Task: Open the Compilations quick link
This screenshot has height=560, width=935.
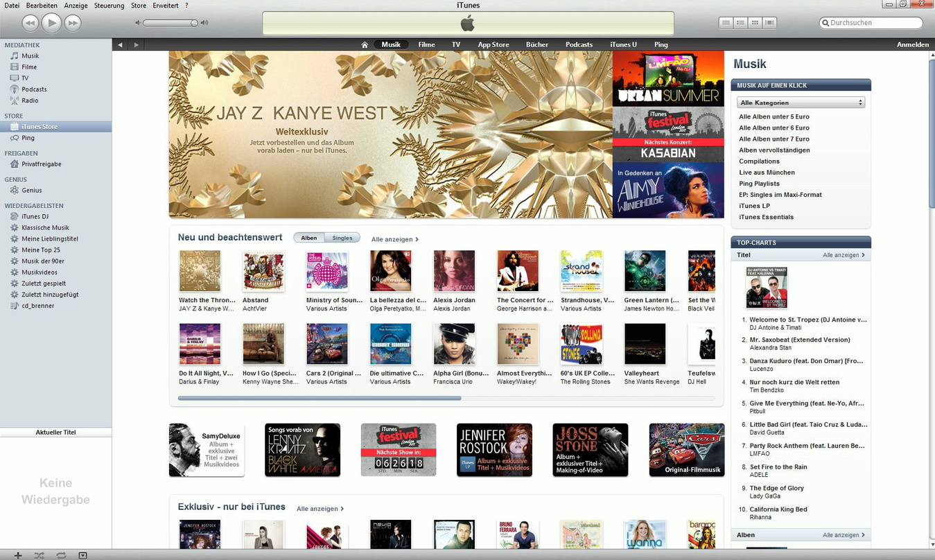Action: pos(759,161)
